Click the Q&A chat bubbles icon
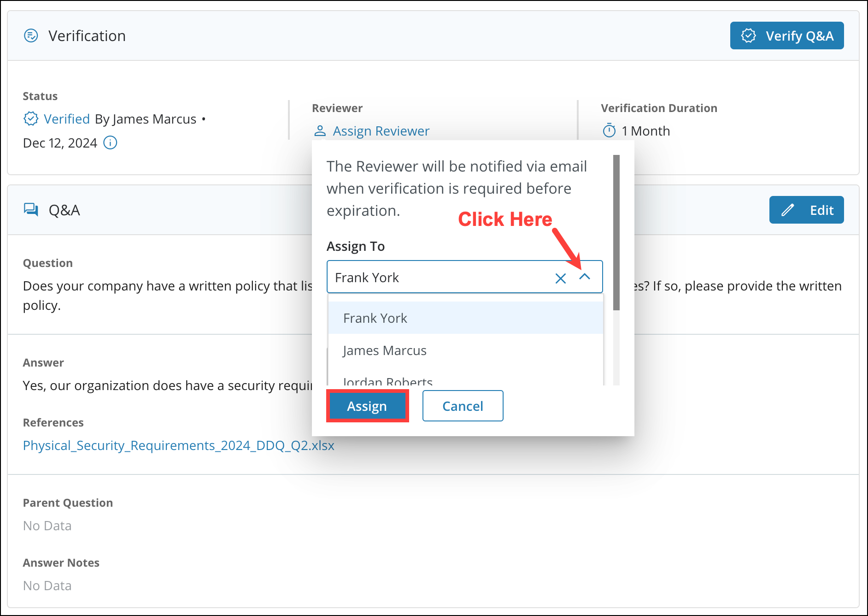The height and width of the screenshot is (616, 868). tap(31, 210)
